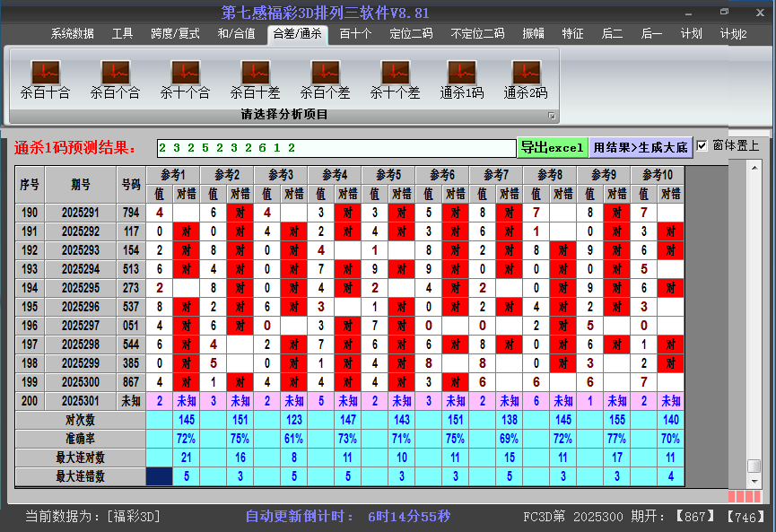Click the 导出excel button
Image resolution: width=776 pixels, height=532 pixels.
pyautogui.click(x=553, y=145)
